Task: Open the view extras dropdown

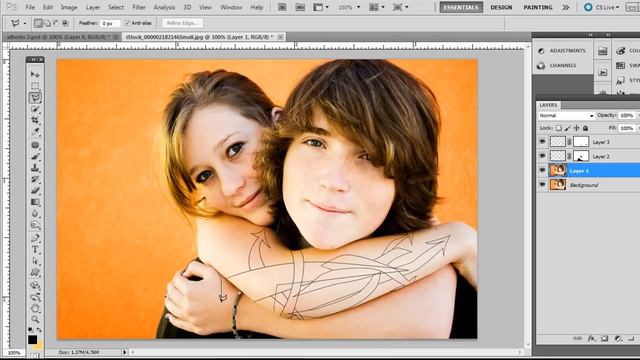Action: (321, 7)
